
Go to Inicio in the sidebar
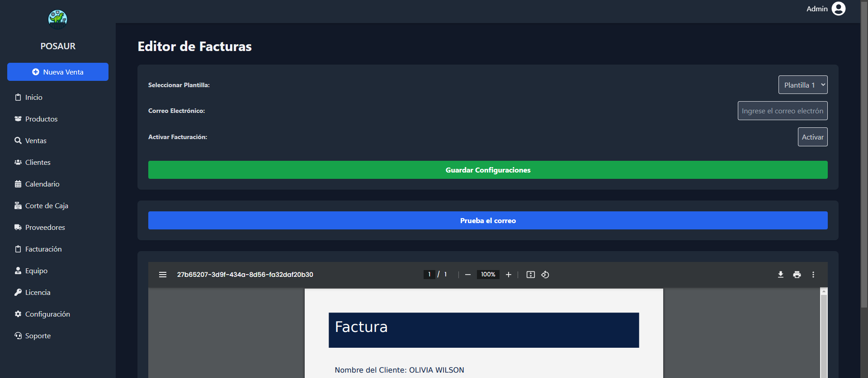coord(58,97)
